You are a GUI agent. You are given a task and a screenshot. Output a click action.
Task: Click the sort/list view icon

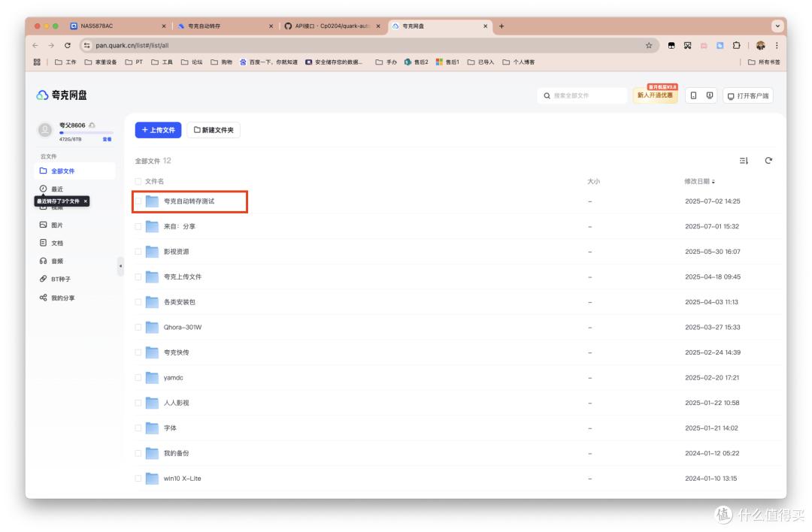(x=744, y=161)
